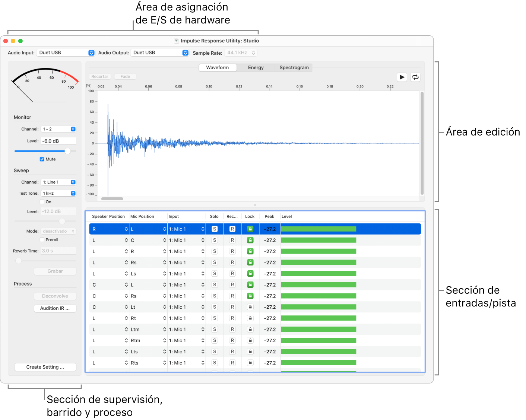The width and height of the screenshot is (526, 420).
Task: Solo the R / L track
Action: click(x=215, y=229)
